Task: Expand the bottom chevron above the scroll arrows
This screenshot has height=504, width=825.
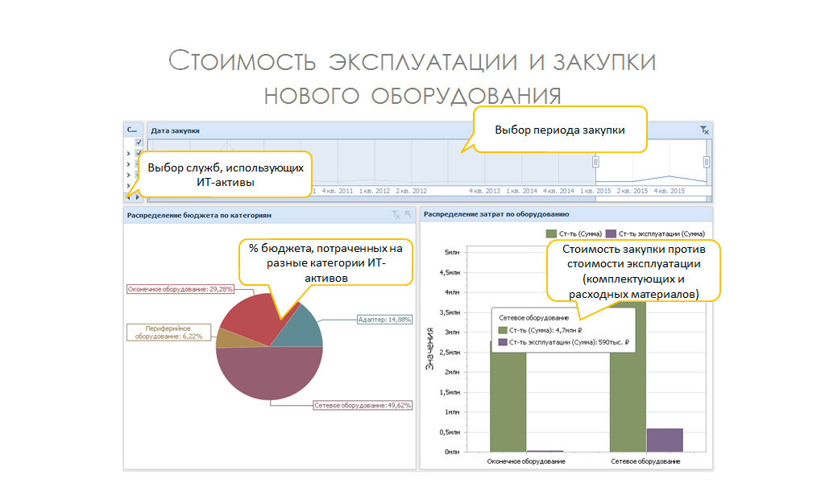Action: pos(128,185)
